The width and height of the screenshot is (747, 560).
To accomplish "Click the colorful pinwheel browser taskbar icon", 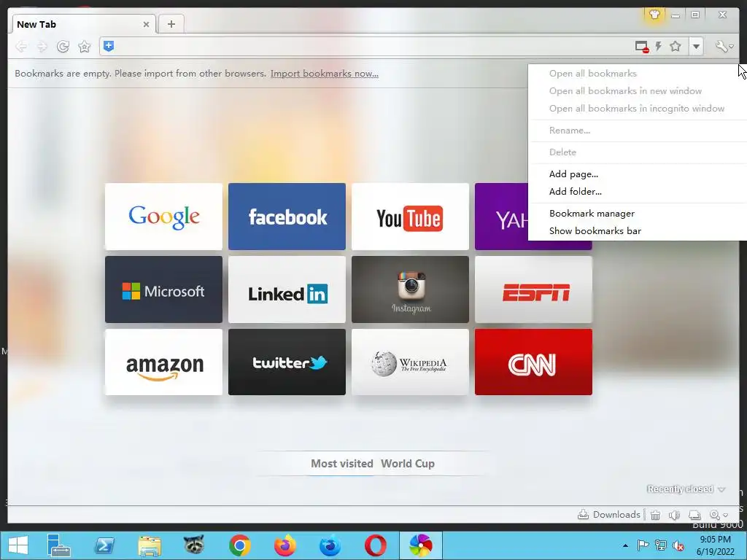I will [x=421, y=545].
